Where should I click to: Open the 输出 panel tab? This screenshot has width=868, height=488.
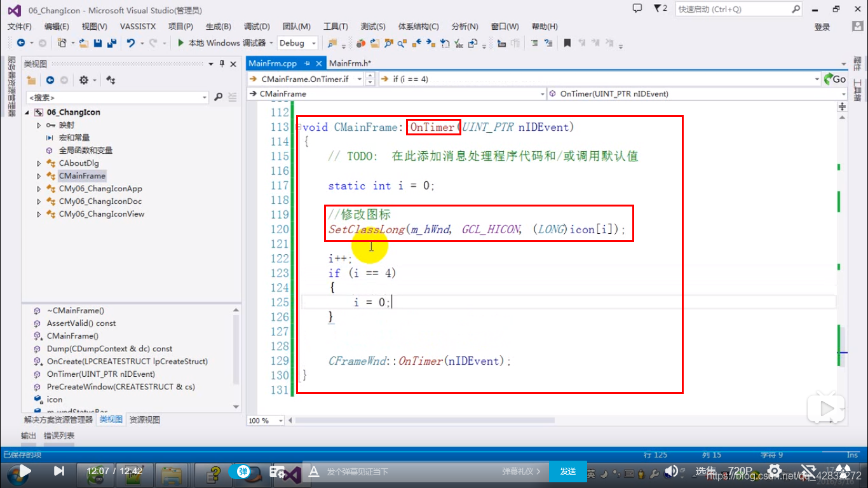[x=29, y=436]
